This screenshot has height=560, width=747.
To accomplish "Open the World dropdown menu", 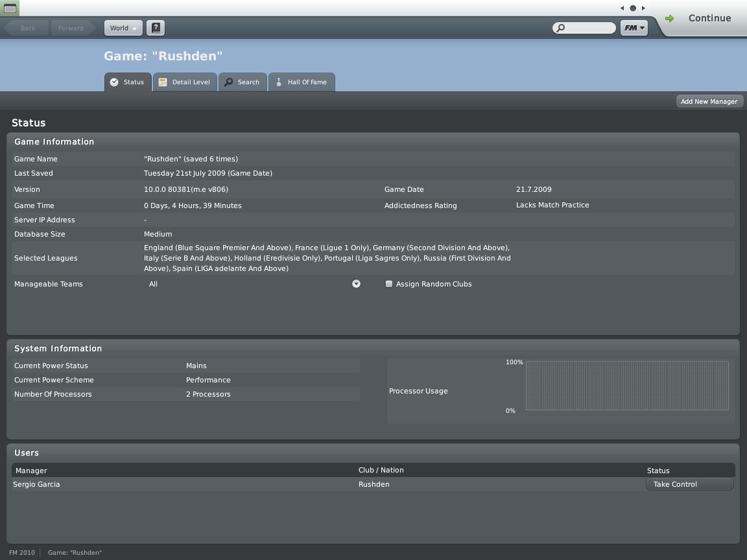I will point(123,28).
